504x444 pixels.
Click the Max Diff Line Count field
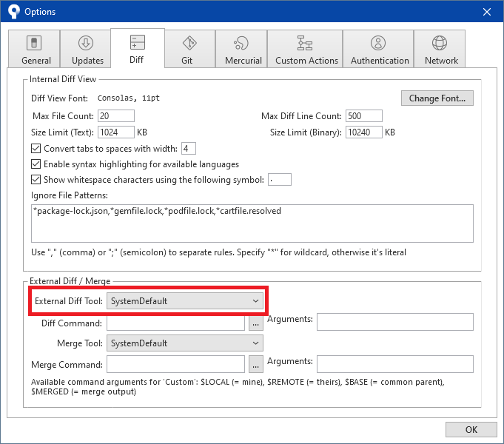coord(364,115)
